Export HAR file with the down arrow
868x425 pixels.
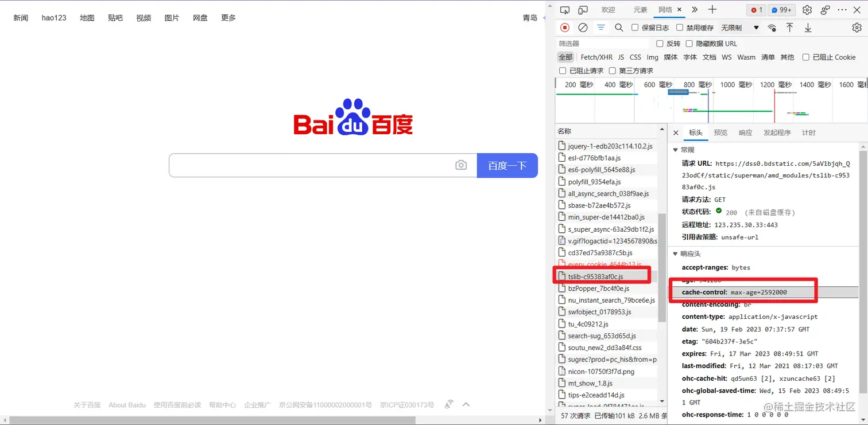pos(808,28)
